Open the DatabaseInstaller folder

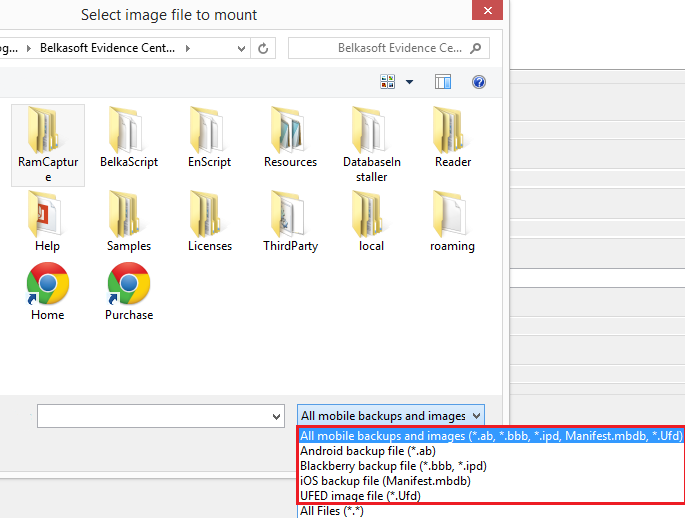371,145
